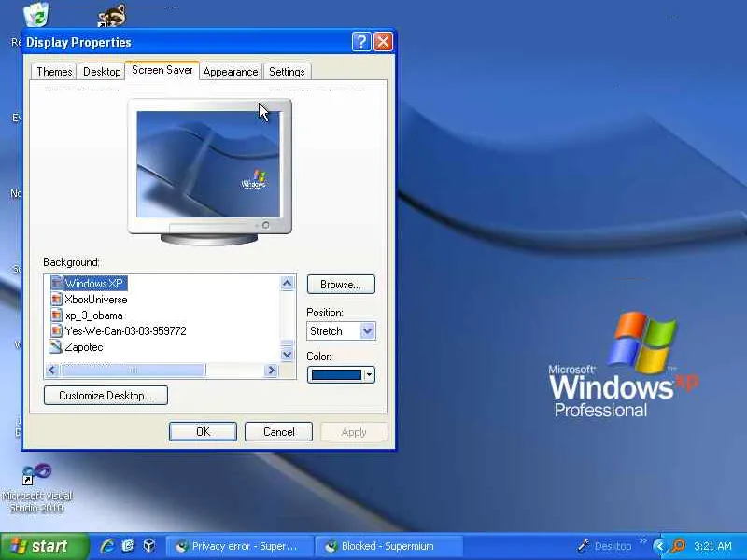Open the Windows Start menu

point(44,546)
